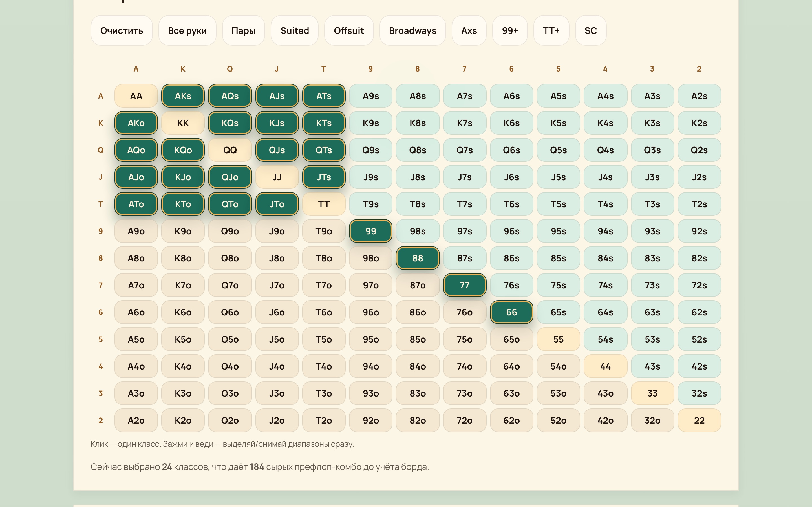Image resolution: width=812 pixels, height=507 pixels.
Task: Choose the Offsuit preset filter
Action: point(348,30)
